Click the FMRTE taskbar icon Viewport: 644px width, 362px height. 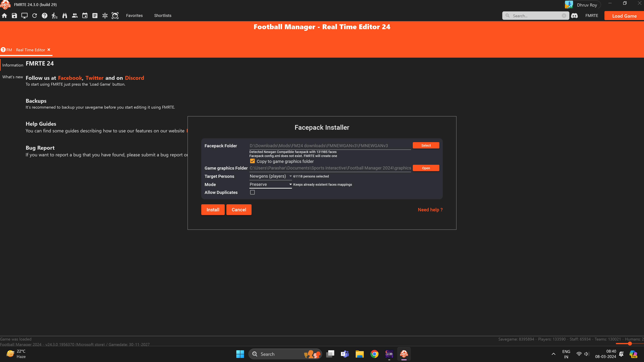[x=404, y=354]
